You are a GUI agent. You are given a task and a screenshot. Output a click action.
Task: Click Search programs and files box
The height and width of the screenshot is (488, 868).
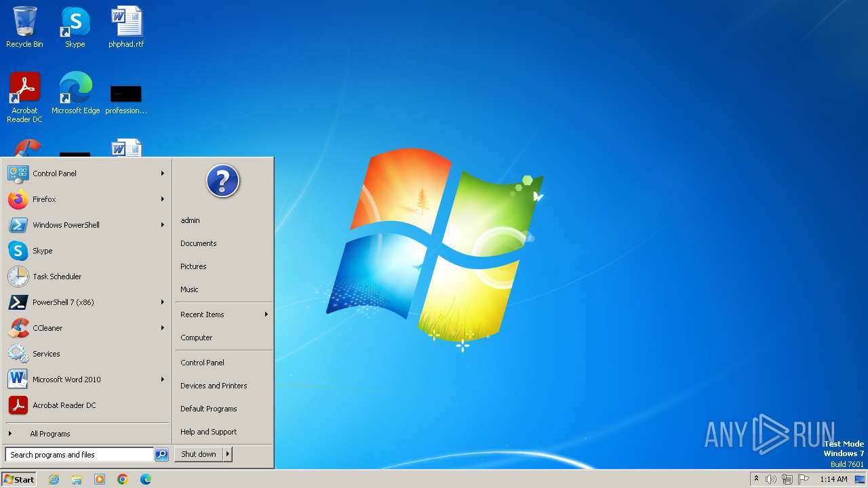(x=79, y=455)
